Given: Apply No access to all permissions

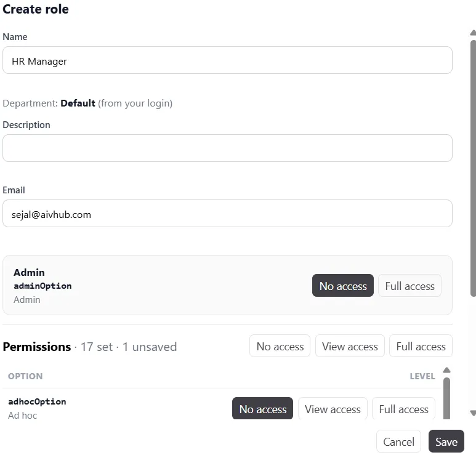Looking at the screenshot, I should tap(280, 346).
